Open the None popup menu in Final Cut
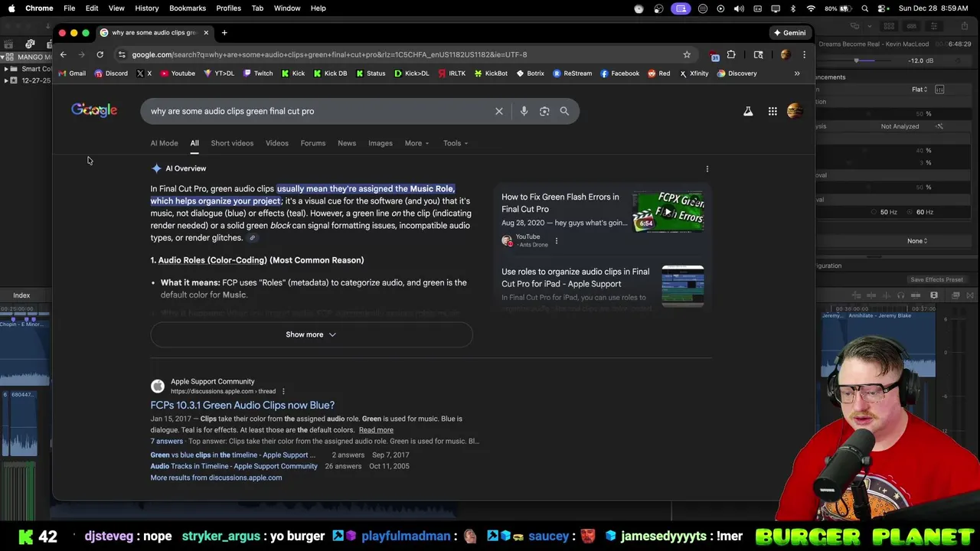The image size is (980, 551). [917, 241]
